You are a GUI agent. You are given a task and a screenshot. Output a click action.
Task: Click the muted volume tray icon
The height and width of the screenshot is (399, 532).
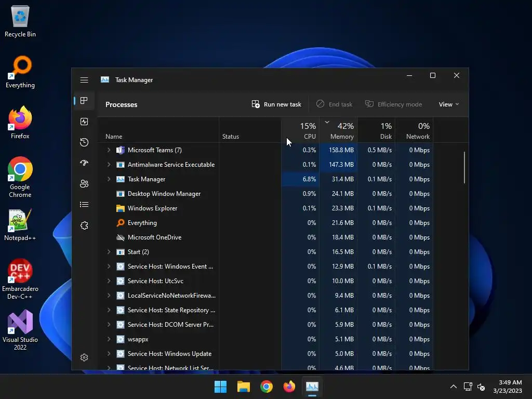pyautogui.click(x=481, y=387)
